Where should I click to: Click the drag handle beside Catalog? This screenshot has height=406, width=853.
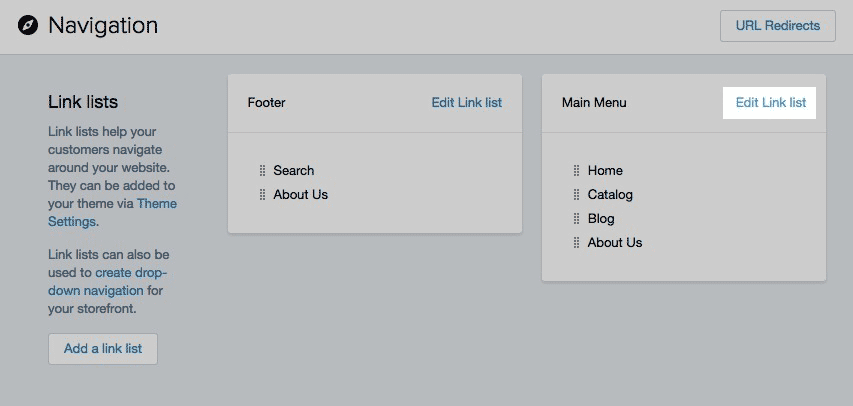tap(577, 195)
